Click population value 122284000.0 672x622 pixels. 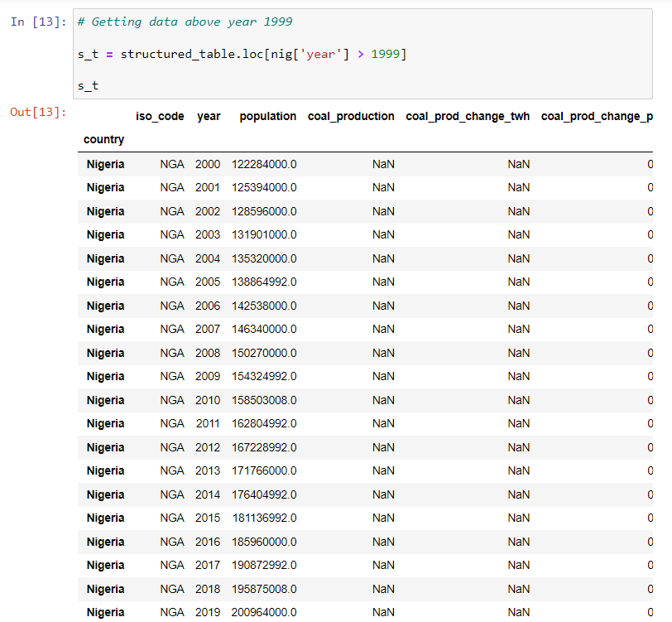coord(264,164)
